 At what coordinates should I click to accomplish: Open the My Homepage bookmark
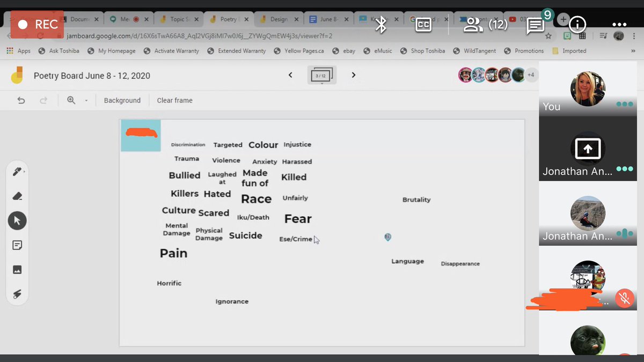[x=112, y=51]
